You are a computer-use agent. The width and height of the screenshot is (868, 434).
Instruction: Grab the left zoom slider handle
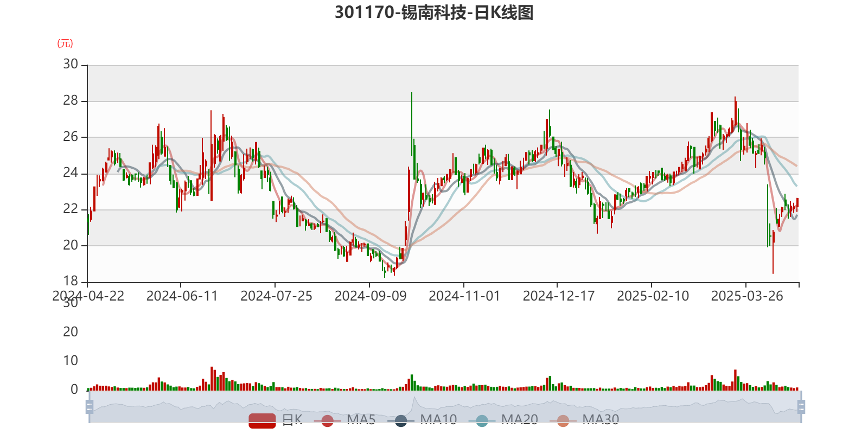point(90,407)
